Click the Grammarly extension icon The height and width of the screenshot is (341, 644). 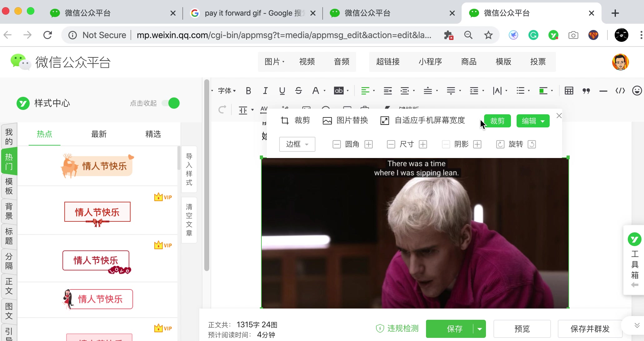(533, 35)
